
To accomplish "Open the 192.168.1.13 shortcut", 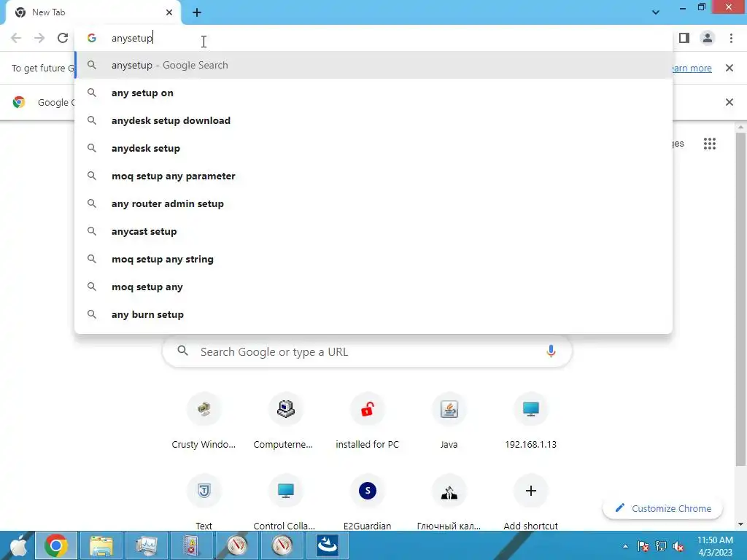I will 531,421.
